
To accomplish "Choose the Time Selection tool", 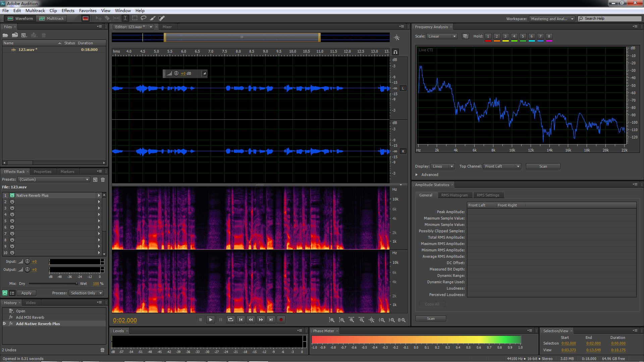I will pyautogui.click(x=125, y=18).
